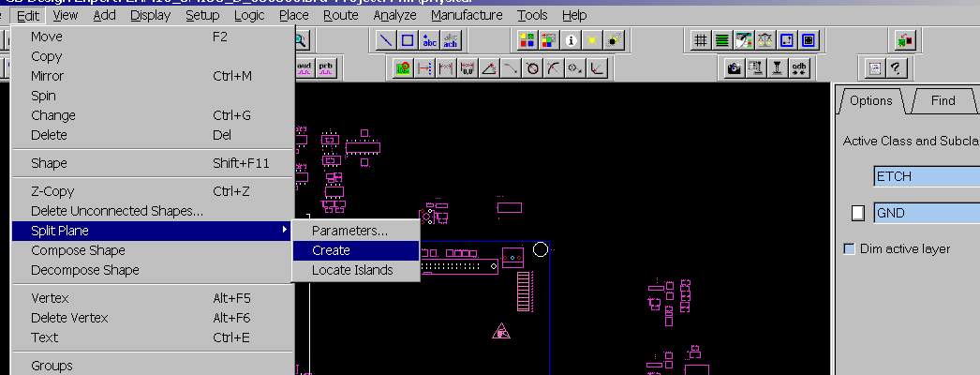Select the Add Rectangle tool icon
This screenshot has width=980, height=375.
point(408,40)
